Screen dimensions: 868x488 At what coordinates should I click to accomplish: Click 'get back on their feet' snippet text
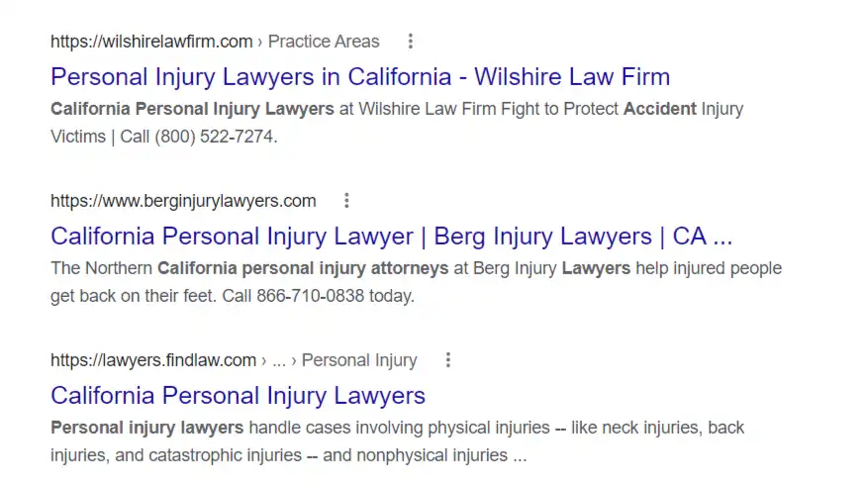pyautogui.click(x=133, y=296)
